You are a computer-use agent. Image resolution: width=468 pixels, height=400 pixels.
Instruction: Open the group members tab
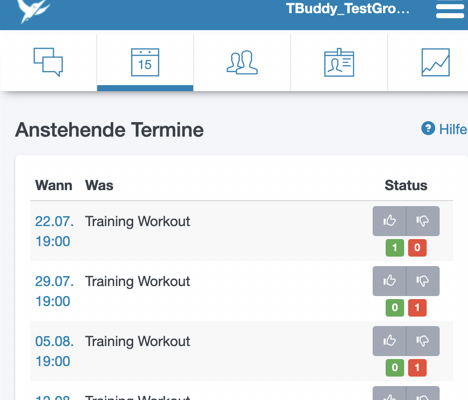point(242,62)
